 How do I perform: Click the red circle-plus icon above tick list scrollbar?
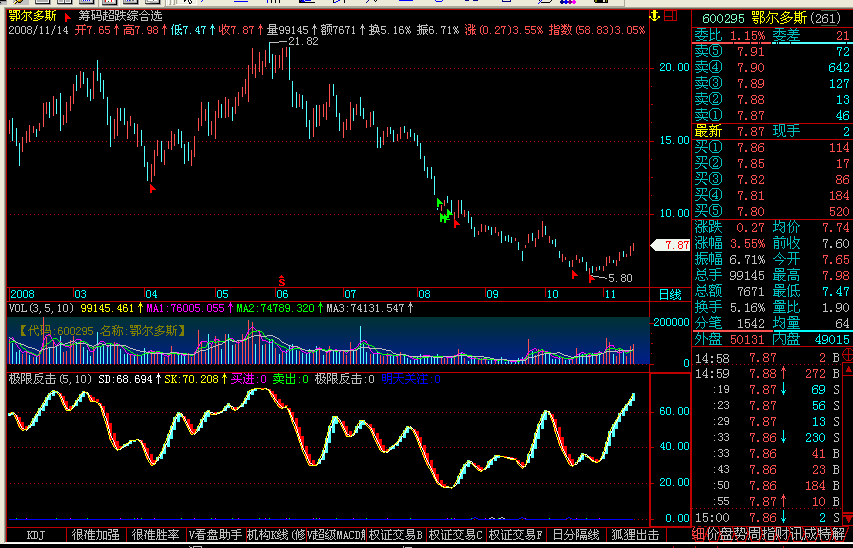[x=848, y=356]
